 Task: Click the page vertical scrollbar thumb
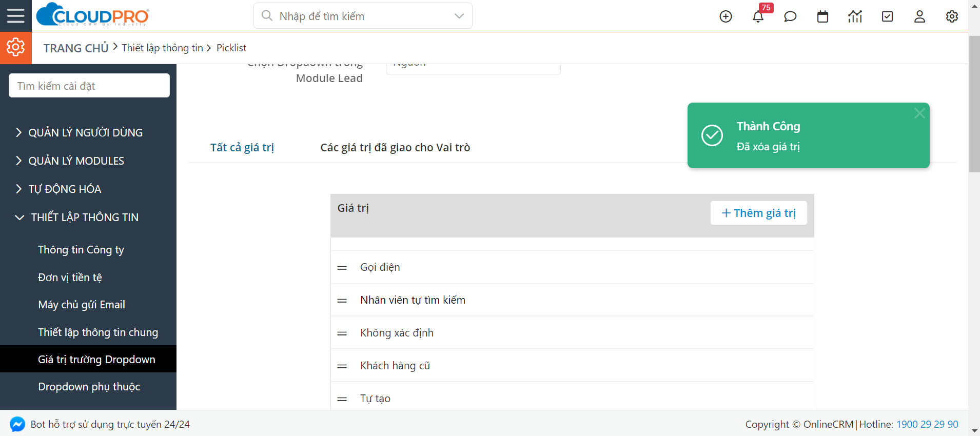[x=974, y=104]
